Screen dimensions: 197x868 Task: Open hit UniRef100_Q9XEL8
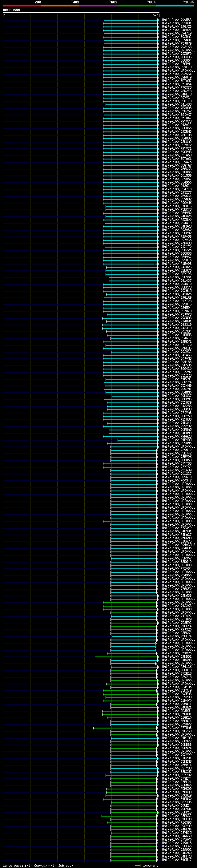click(177, 67)
